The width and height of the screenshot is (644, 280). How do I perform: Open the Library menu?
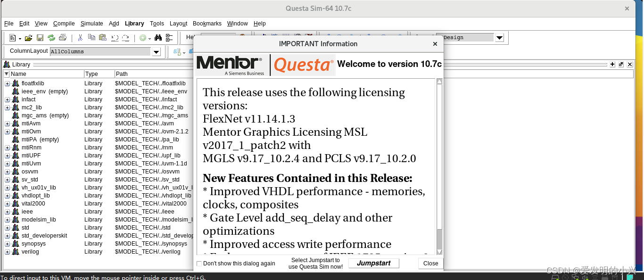134,24
